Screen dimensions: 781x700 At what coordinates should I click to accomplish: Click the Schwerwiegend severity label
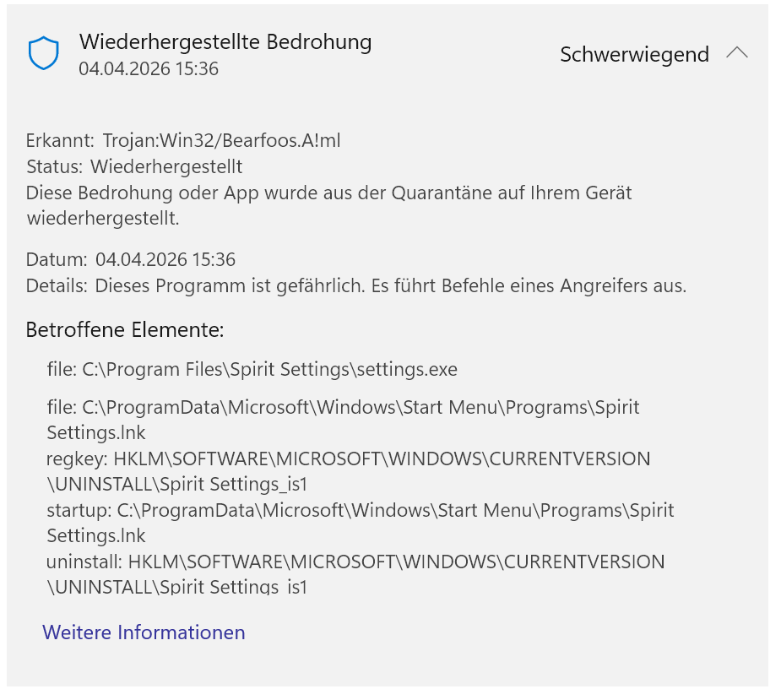(x=634, y=54)
